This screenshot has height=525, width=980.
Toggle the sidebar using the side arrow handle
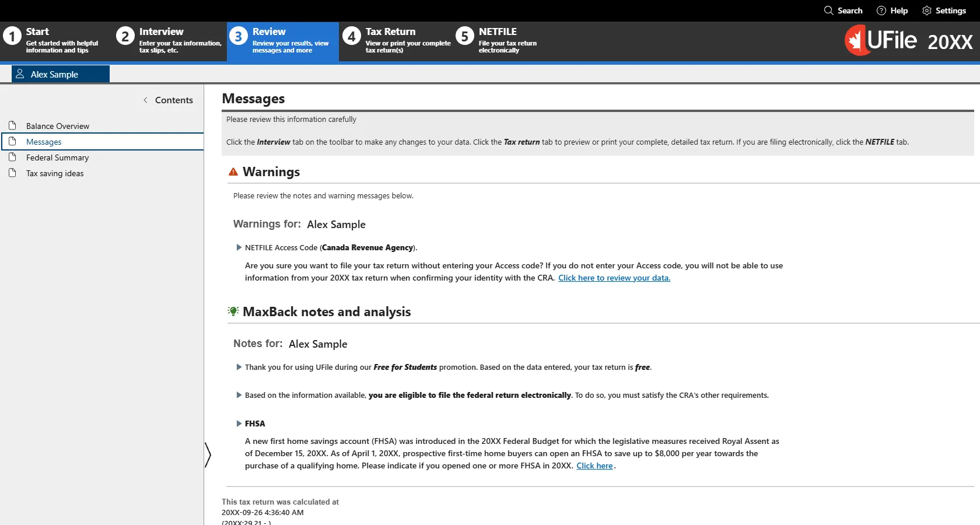click(x=208, y=455)
